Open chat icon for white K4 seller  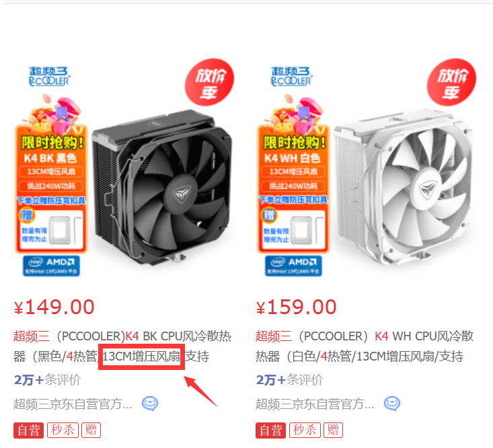tap(392, 404)
